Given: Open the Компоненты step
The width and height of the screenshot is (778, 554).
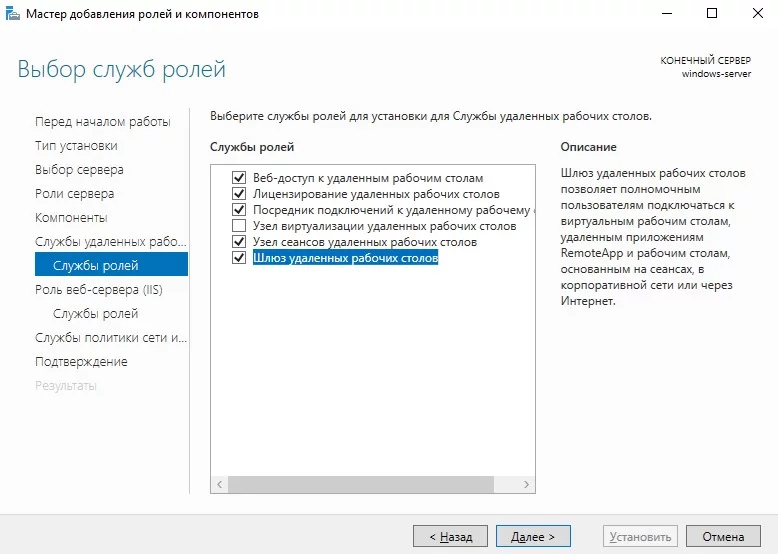Looking at the screenshot, I should tap(71, 217).
